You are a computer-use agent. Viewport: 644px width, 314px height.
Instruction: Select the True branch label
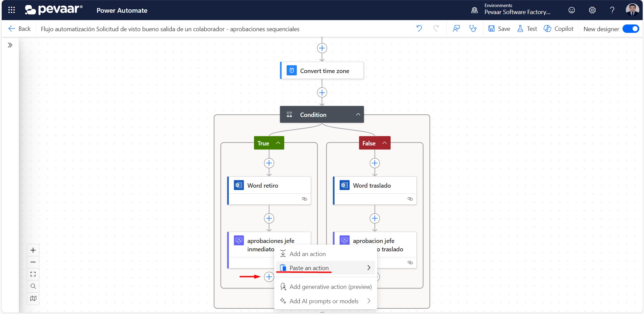click(x=263, y=143)
